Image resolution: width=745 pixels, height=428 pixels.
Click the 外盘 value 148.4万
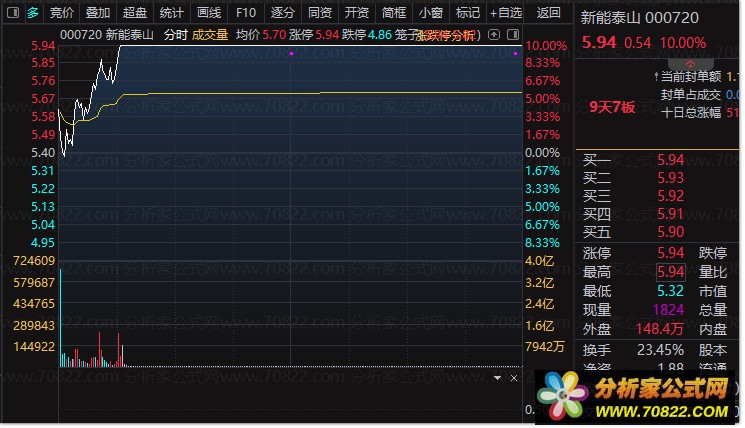pyautogui.click(x=660, y=329)
